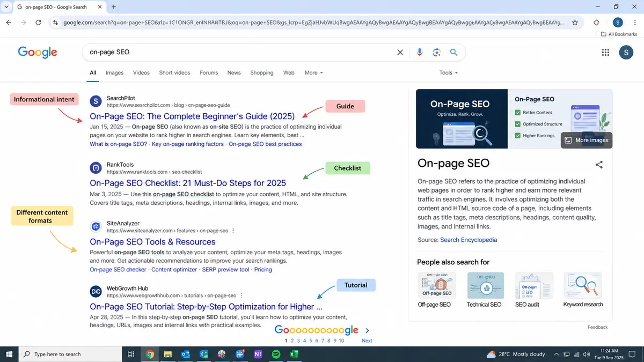Launch Excel from the taskbar

(294, 354)
